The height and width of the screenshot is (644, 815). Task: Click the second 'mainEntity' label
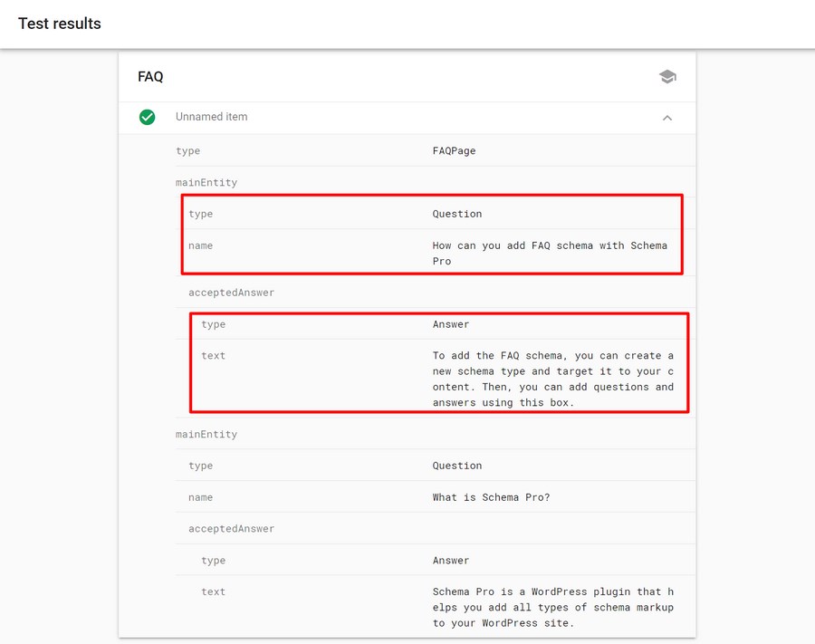click(206, 434)
